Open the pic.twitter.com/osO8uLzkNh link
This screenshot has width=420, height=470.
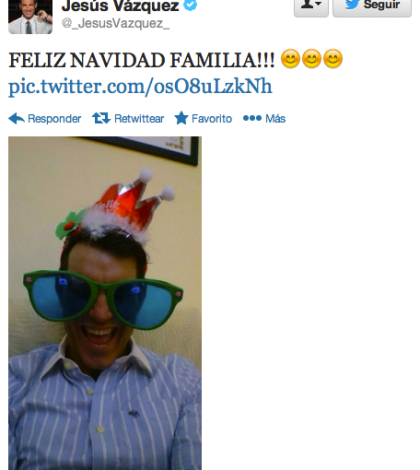[x=140, y=87]
